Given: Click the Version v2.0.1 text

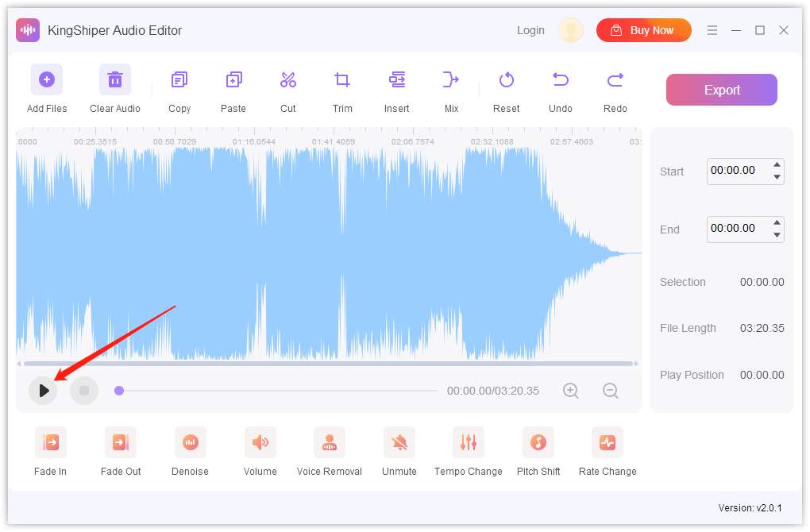Looking at the screenshot, I should point(750,509).
